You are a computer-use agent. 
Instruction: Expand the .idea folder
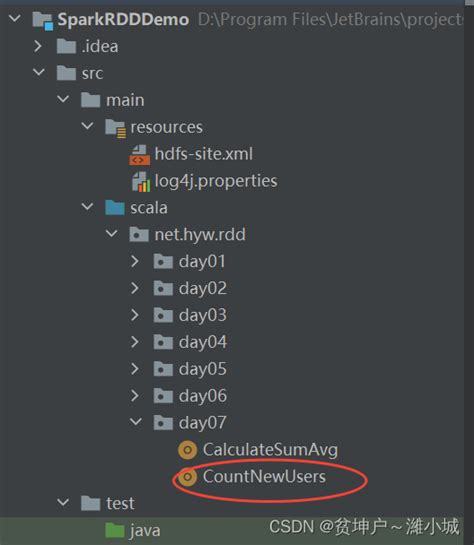[x=38, y=46]
